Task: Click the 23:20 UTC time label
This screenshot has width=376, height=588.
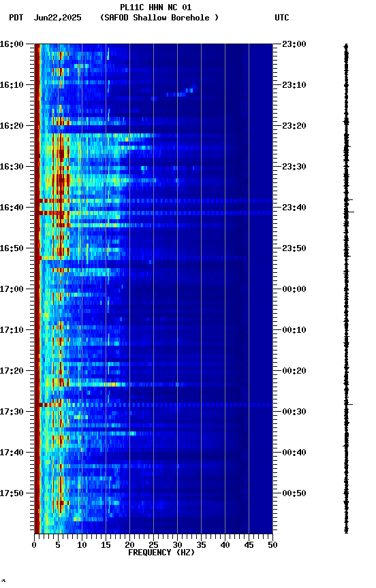Action: pos(294,126)
